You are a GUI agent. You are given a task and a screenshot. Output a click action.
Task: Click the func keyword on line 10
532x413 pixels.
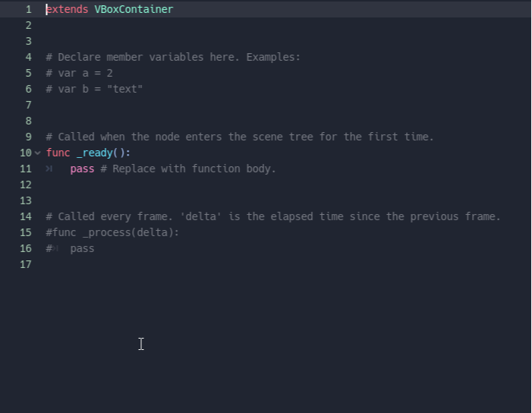[x=58, y=153]
